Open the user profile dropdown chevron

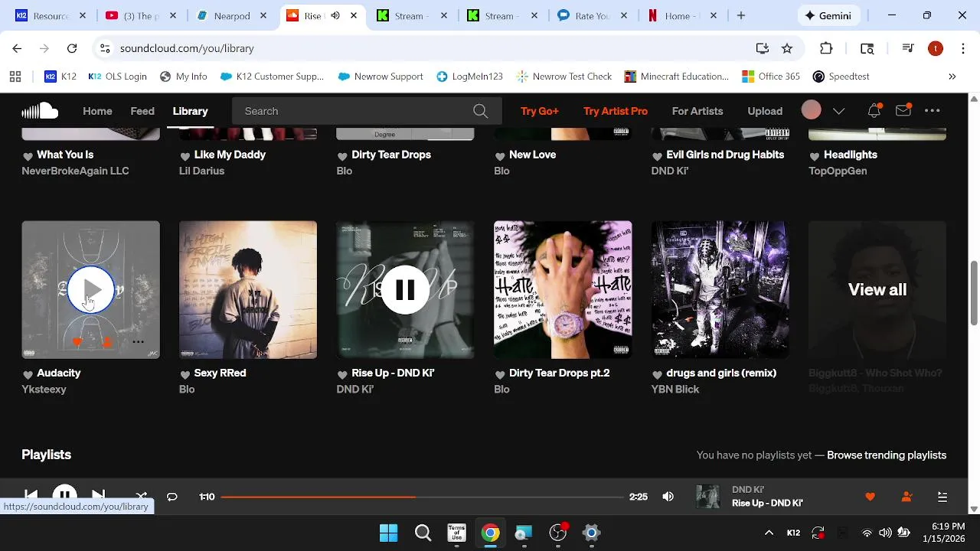pos(839,111)
